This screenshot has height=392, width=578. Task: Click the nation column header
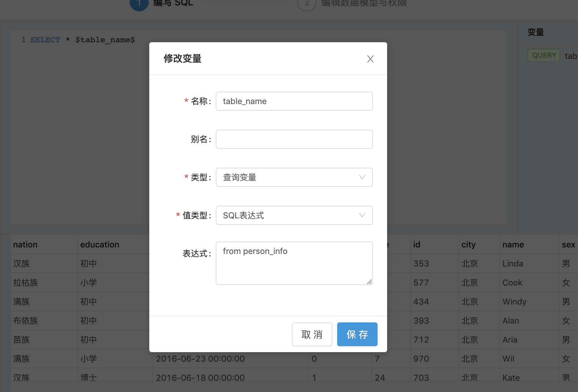click(x=25, y=244)
